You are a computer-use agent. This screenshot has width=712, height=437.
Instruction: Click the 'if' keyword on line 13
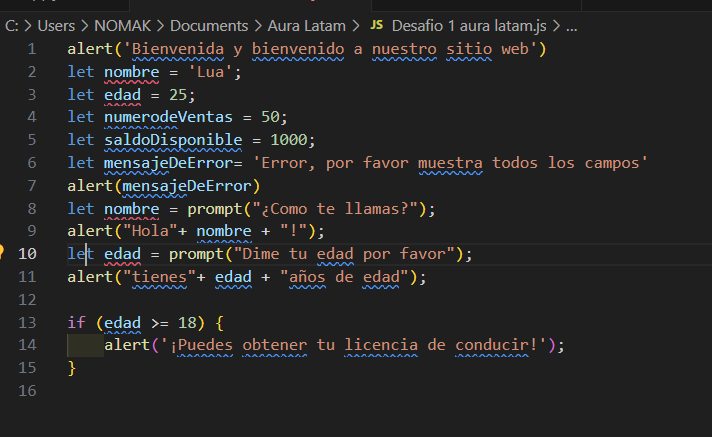[x=76, y=323]
